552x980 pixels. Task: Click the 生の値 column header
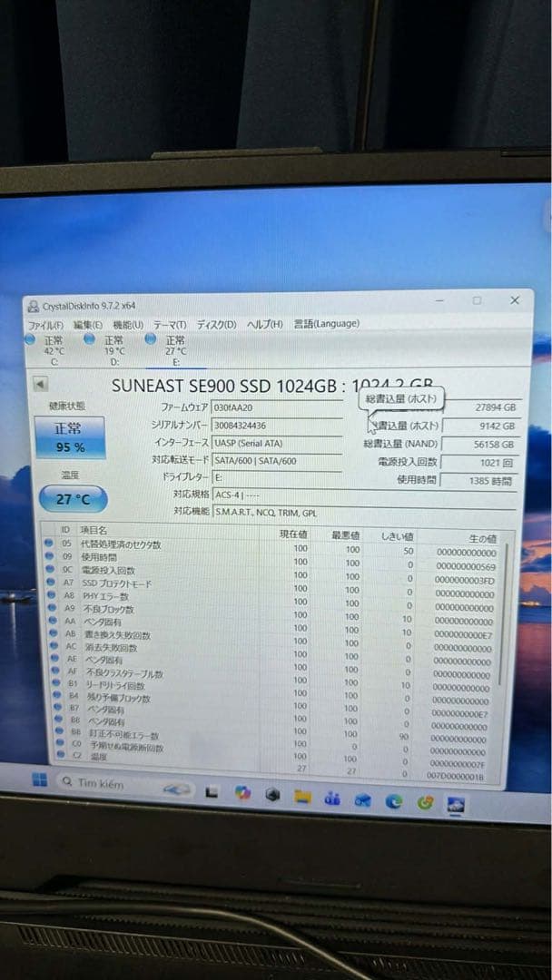pyautogui.click(x=482, y=538)
